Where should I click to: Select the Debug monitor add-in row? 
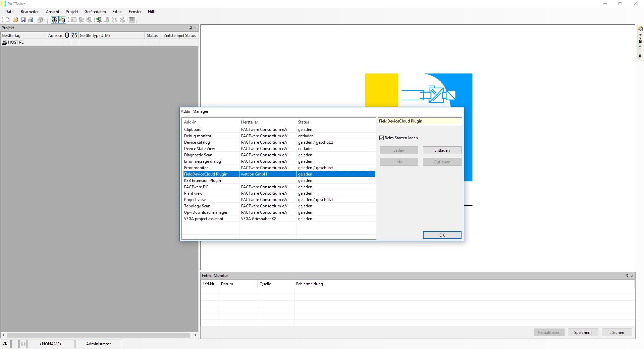click(x=279, y=136)
